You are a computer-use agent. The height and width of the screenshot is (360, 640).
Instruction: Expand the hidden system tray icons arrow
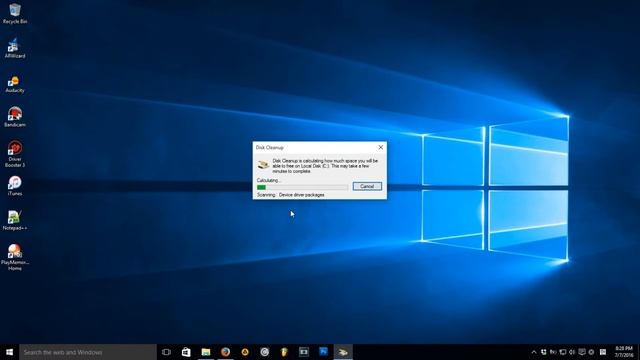[x=534, y=352]
